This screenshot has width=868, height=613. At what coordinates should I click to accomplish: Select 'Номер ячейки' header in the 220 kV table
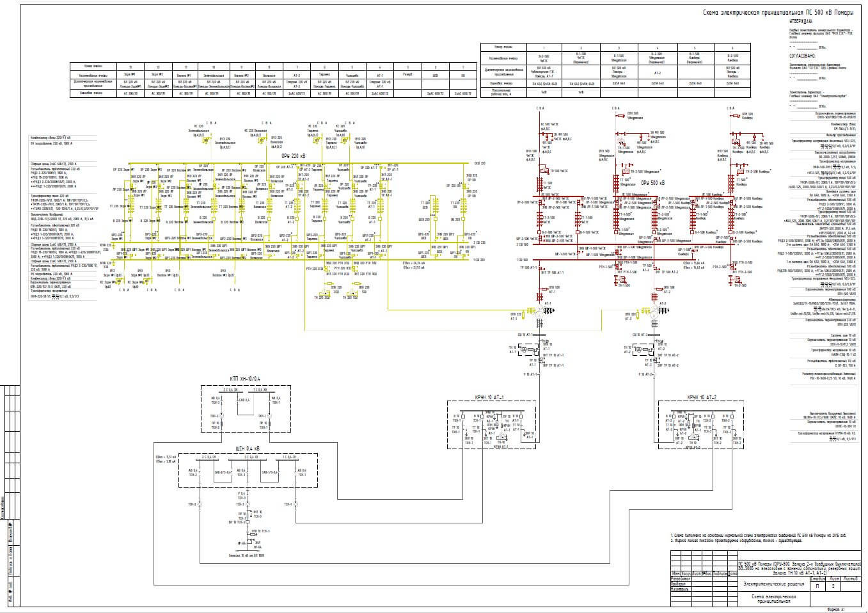pyautogui.click(x=93, y=66)
